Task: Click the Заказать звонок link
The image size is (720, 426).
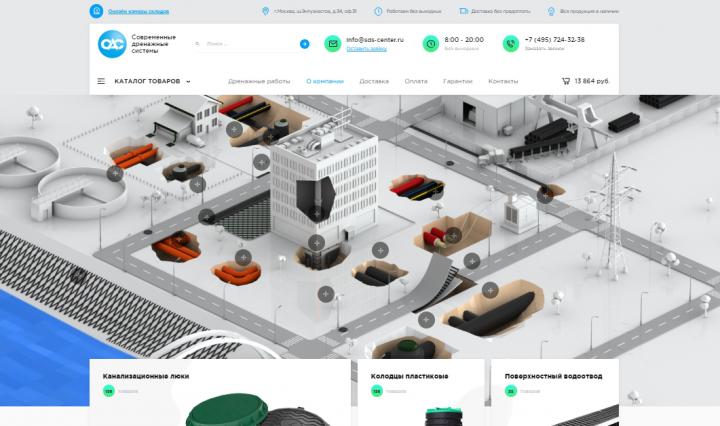Action: (544, 49)
